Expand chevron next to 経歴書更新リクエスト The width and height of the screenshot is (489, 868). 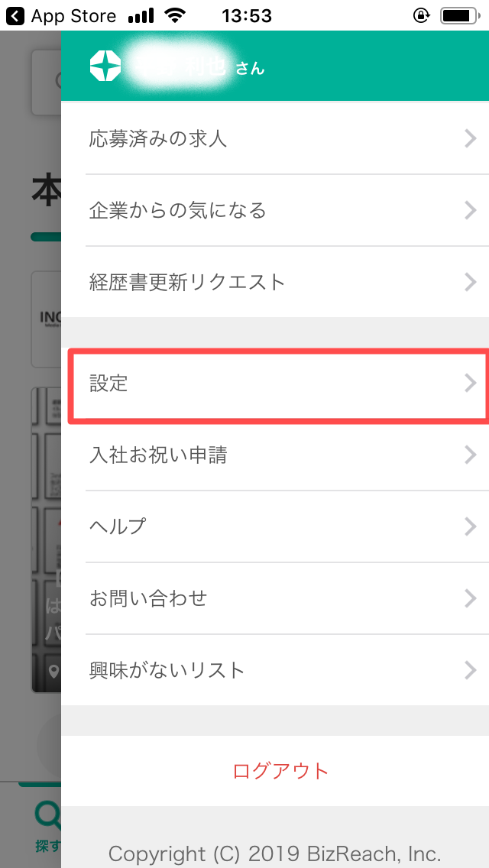(x=470, y=282)
